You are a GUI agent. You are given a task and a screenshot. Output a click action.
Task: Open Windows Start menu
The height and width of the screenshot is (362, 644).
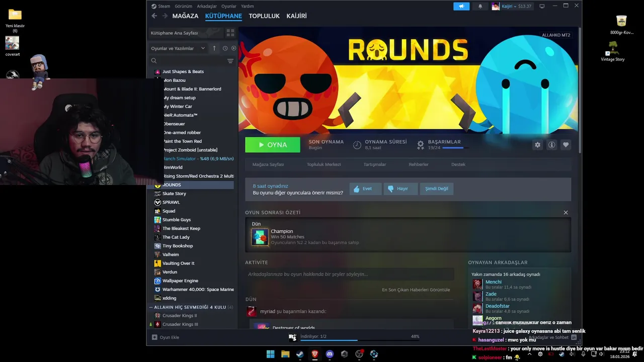coord(270,354)
